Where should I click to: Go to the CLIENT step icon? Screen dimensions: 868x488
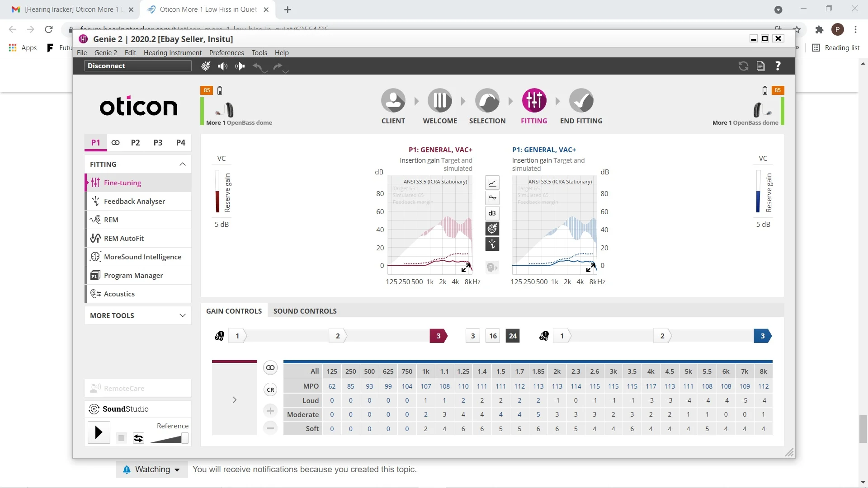393,100
